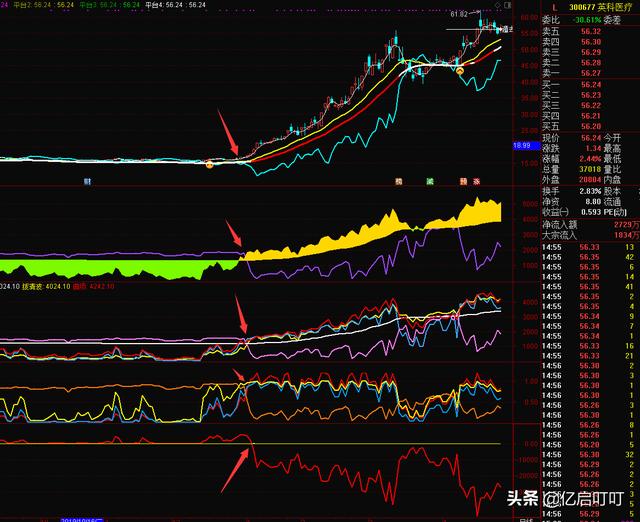
Task: Click the orange marker at breakout start
Action: (209, 163)
